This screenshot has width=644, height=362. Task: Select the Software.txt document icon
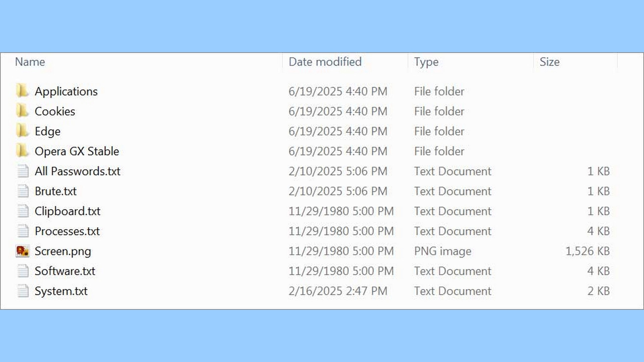[23, 271]
